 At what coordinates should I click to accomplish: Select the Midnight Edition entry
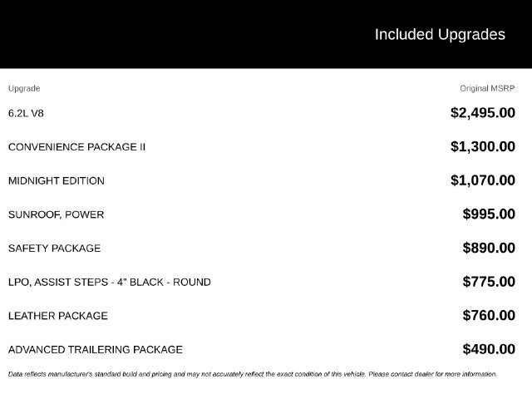[57, 181]
